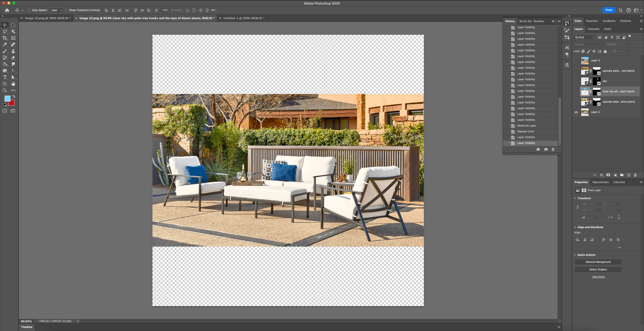Add a layer mask icon
This screenshot has width=644, height=331.
(x=608, y=175)
